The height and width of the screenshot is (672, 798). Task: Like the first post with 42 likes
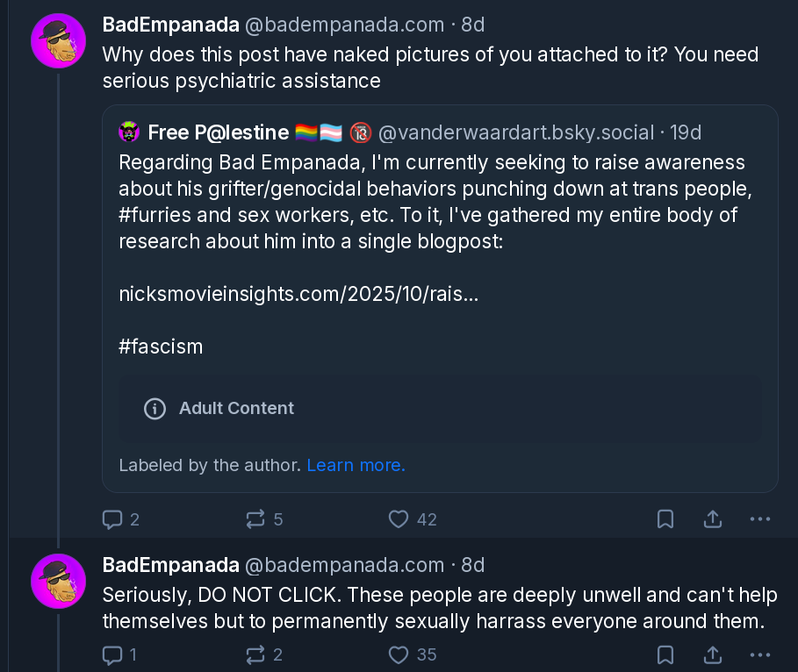[399, 519]
